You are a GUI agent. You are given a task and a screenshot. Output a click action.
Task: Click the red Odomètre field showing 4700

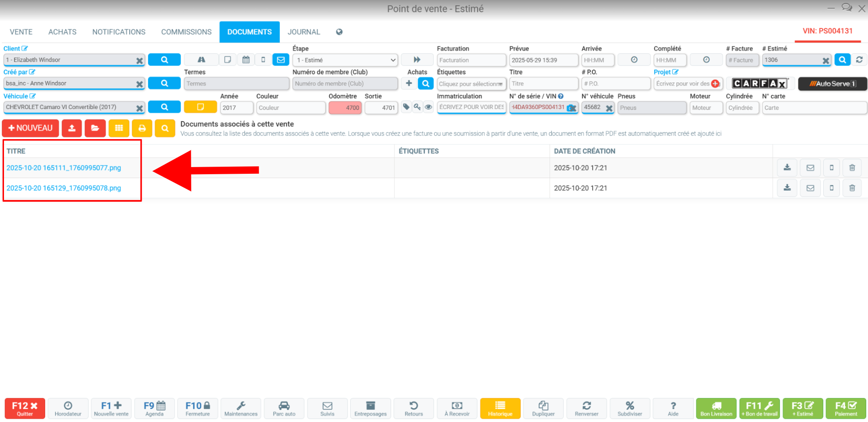345,107
